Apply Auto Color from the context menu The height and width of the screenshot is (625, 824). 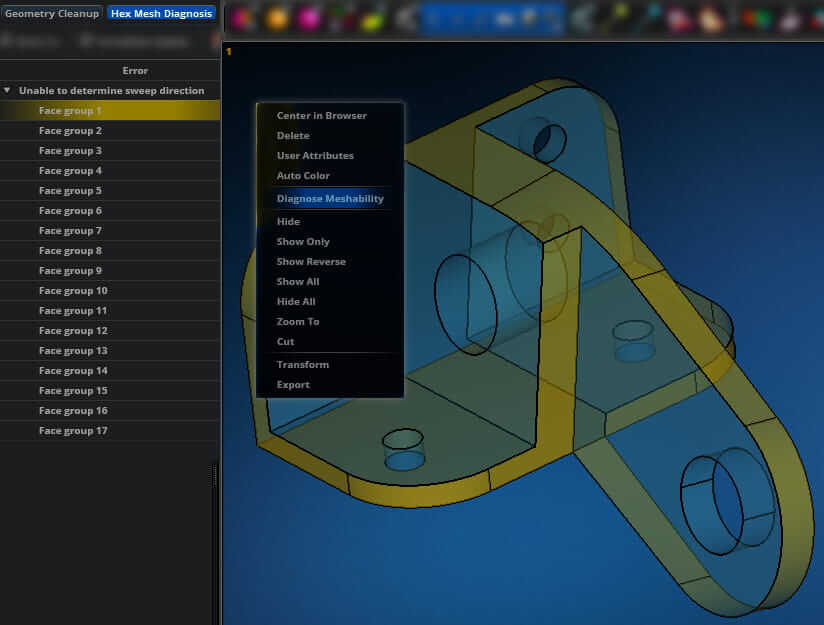coord(303,176)
